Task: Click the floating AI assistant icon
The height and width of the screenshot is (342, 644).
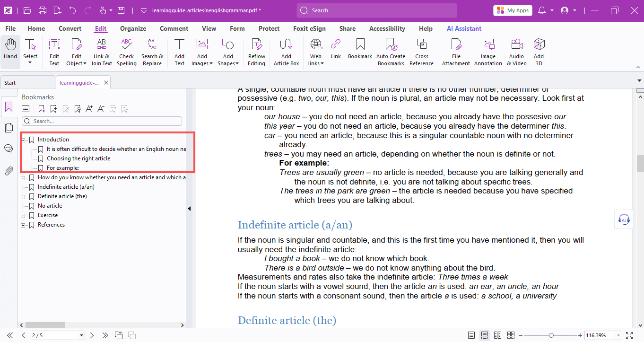Action: (624, 219)
